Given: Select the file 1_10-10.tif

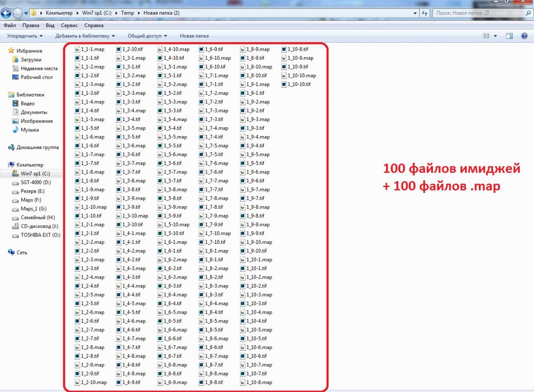Looking at the screenshot, I should [299, 85].
